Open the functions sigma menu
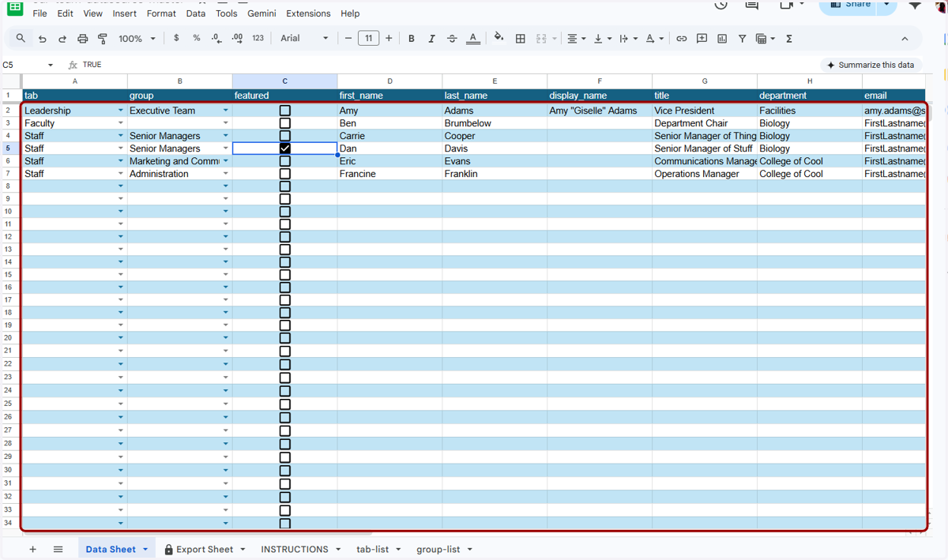The height and width of the screenshot is (560, 948). point(789,38)
